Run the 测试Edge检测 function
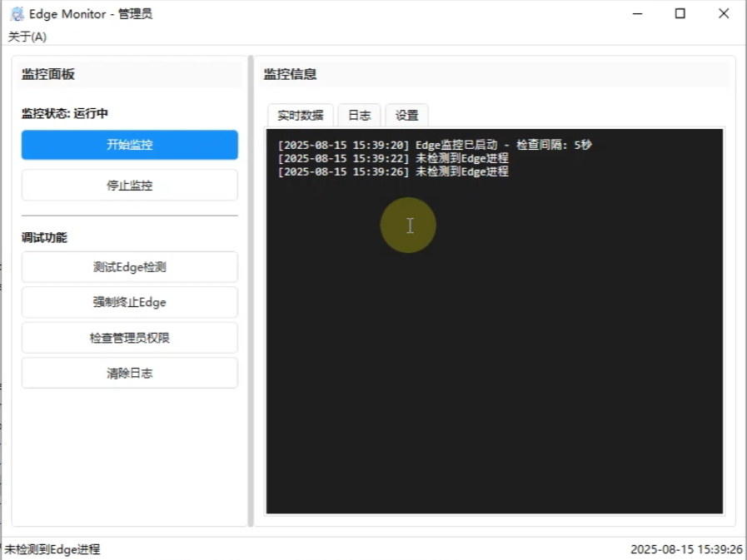The width and height of the screenshot is (747, 560). tap(129, 266)
